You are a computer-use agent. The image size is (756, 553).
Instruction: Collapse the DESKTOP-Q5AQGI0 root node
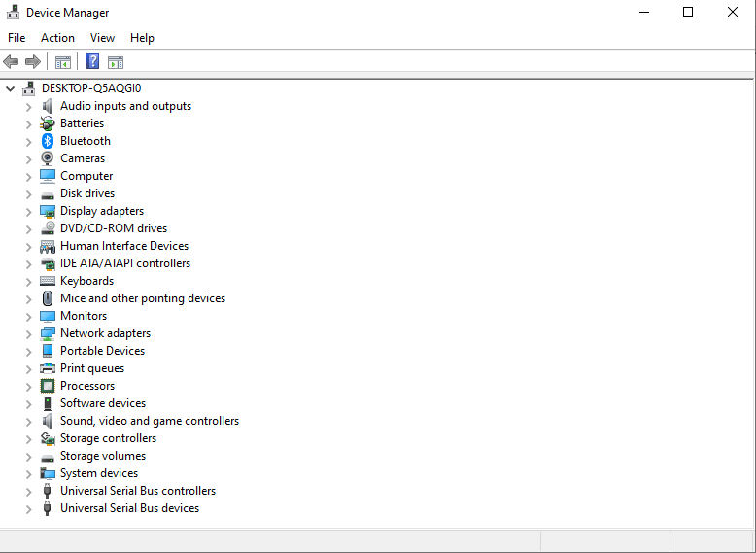(11, 88)
